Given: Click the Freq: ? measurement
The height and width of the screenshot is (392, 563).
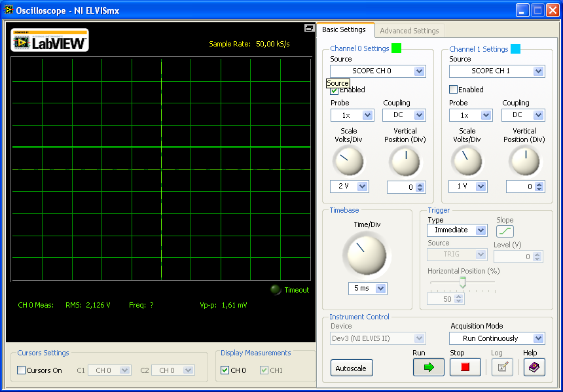Looking at the screenshot, I should tap(141, 305).
